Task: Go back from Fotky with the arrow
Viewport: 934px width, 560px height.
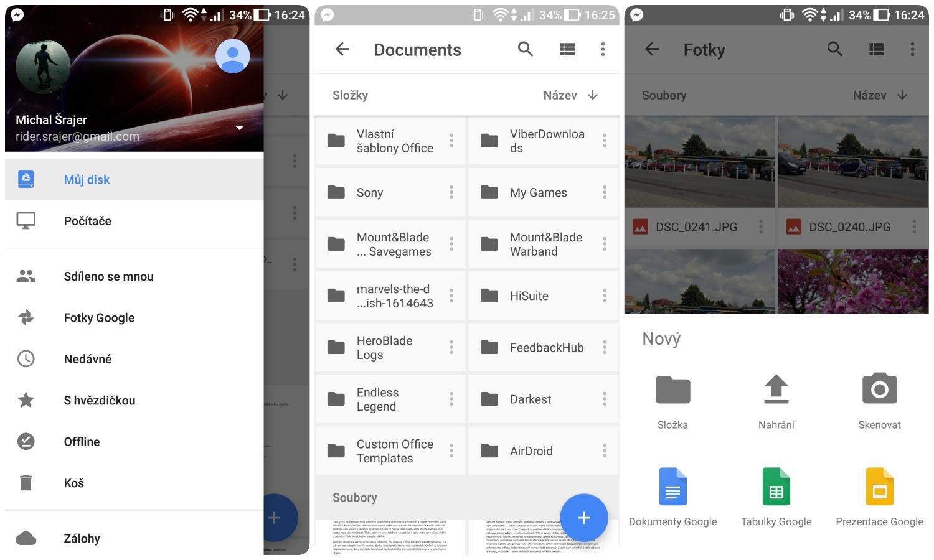Action: pyautogui.click(x=651, y=49)
